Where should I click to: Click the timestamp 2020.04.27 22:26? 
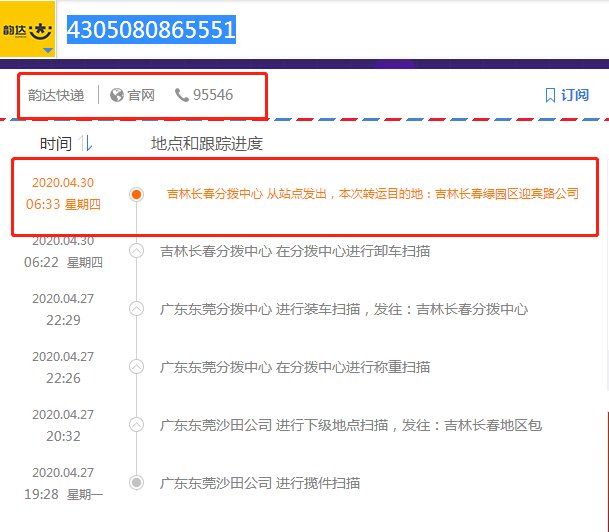(63, 367)
